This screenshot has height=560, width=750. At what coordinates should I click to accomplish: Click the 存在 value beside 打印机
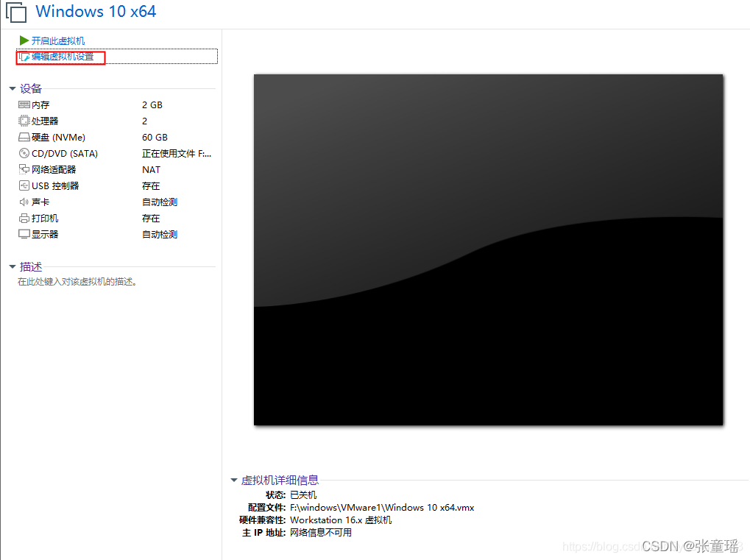tap(151, 219)
